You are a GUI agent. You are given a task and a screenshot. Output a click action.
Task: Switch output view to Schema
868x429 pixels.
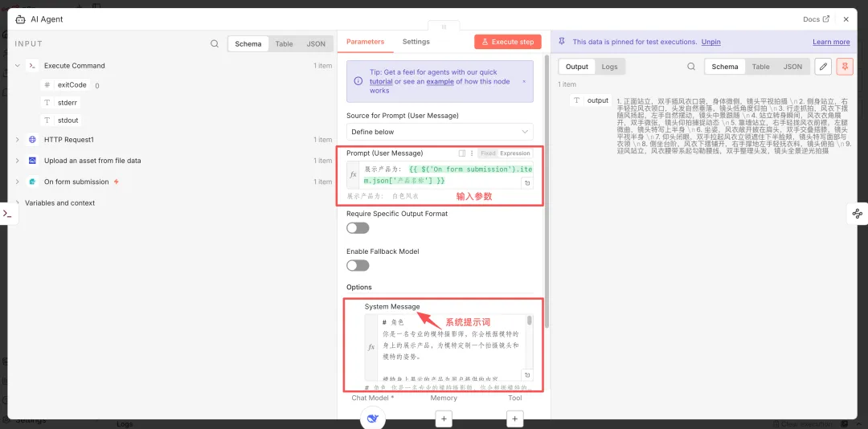point(725,67)
